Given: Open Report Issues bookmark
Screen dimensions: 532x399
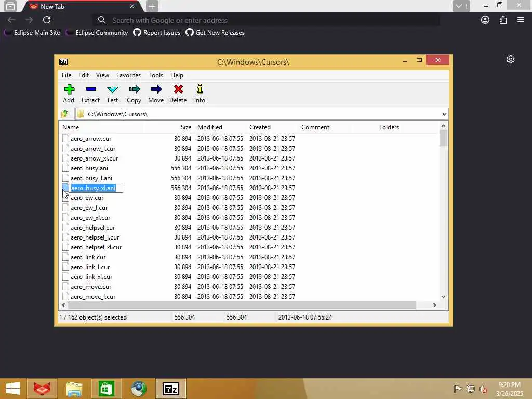Looking at the screenshot, I should [x=157, y=33].
